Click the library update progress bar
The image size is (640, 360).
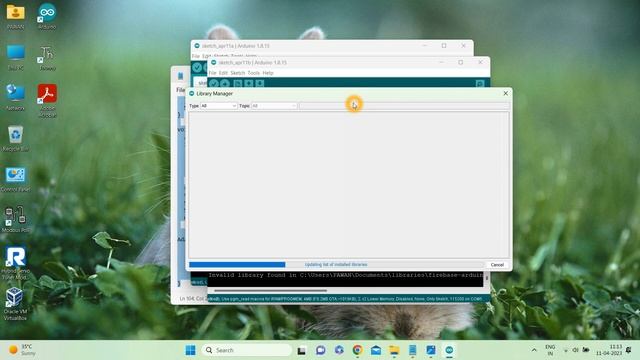coord(336,265)
